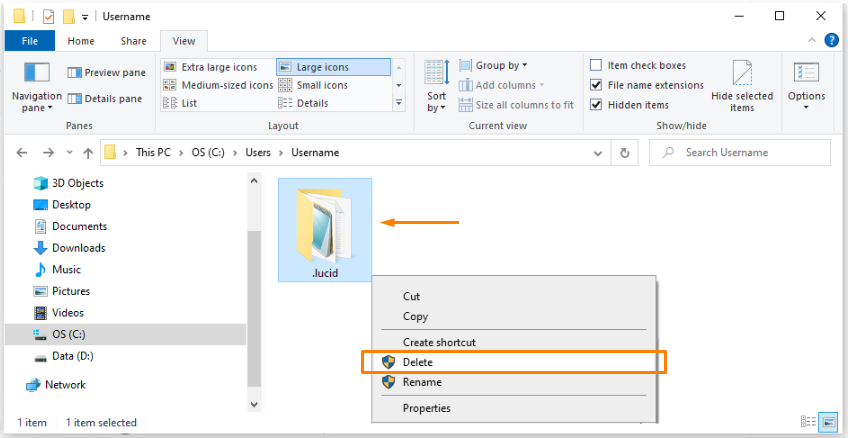Open folder Options
Screen dimensions: 848x438
coord(806,87)
